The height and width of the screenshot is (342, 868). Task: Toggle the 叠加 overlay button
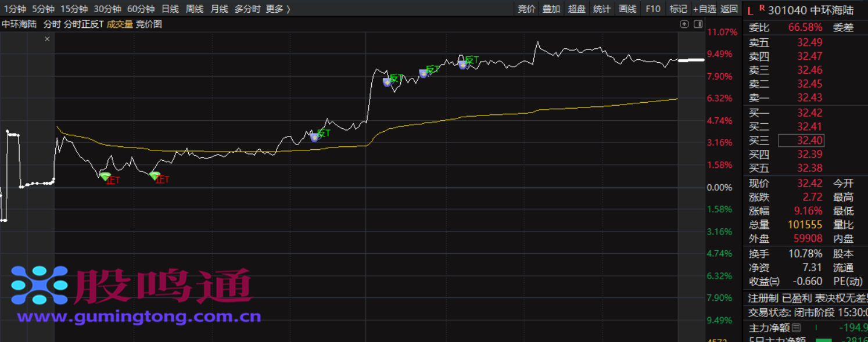point(551,9)
